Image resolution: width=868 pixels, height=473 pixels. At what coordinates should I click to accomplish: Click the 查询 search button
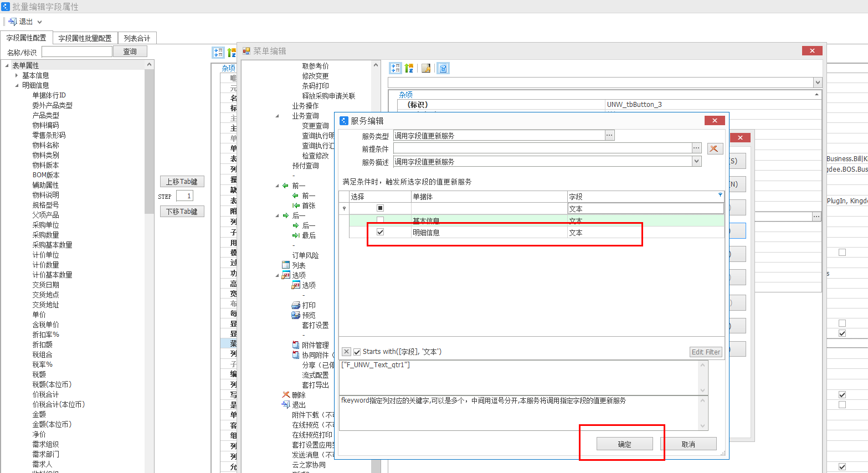(x=130, y=52)
